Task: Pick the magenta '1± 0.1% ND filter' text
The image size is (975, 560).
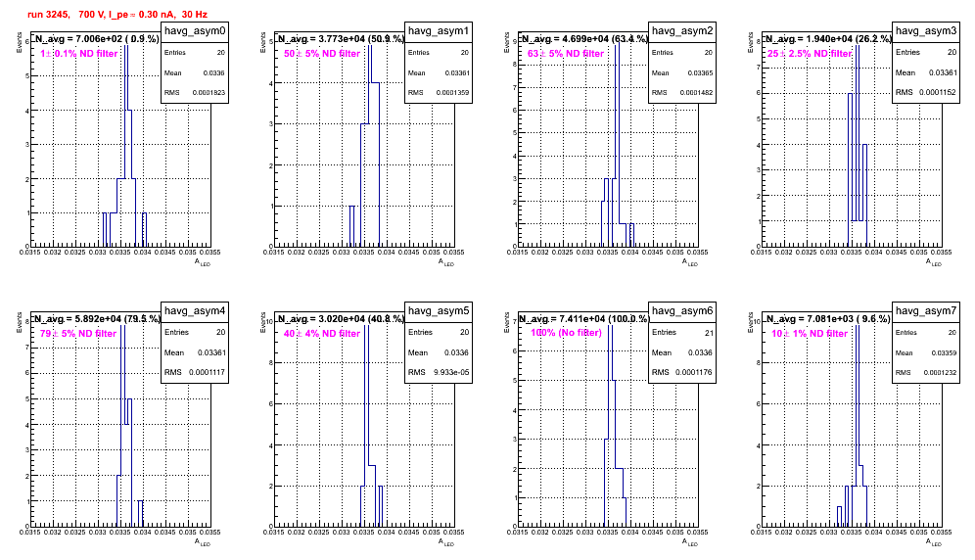Action: click(x=79, y=54)
